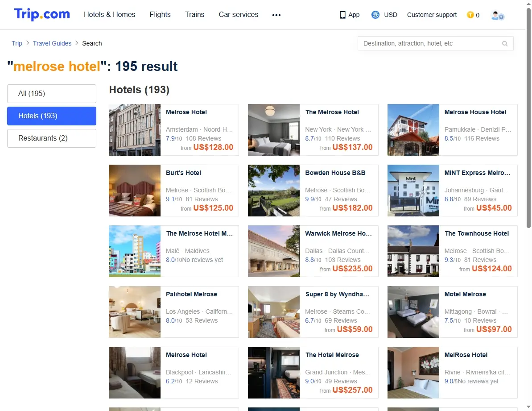Open Motel Melrose Mittagong photo
This screenshot has width=532, height=411.
tap(413, 312)
